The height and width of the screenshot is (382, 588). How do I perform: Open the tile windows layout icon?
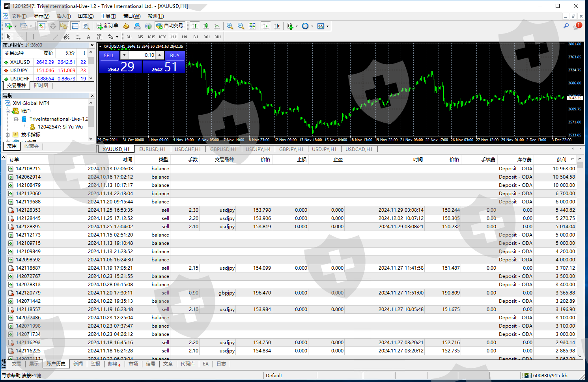click(252, 26)
